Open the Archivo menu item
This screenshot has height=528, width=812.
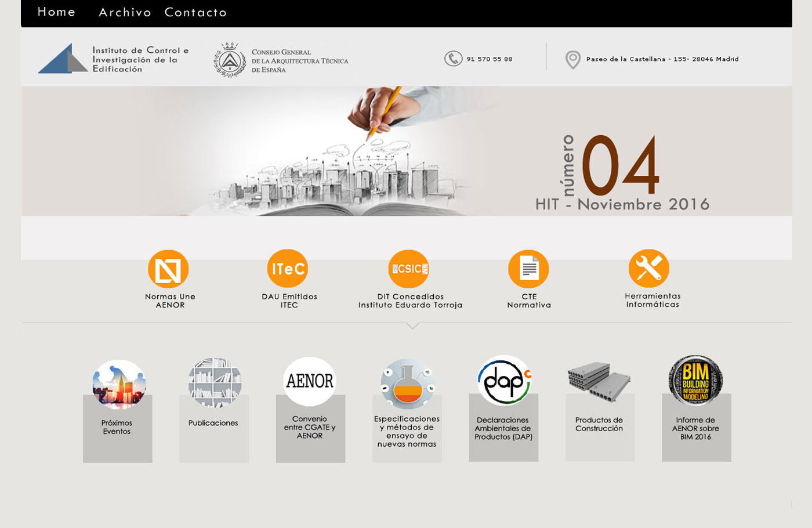(125, 13)
